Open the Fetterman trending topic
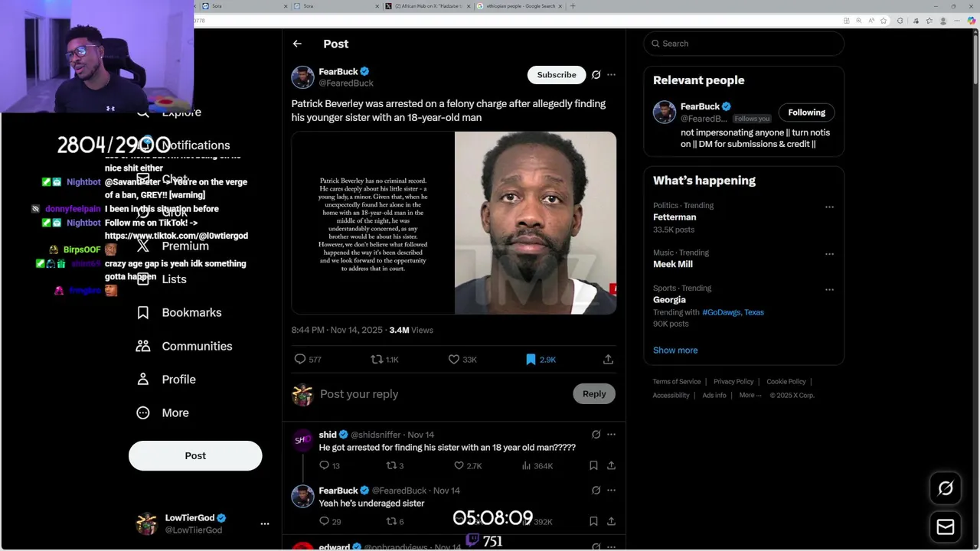 click(675, 217)
